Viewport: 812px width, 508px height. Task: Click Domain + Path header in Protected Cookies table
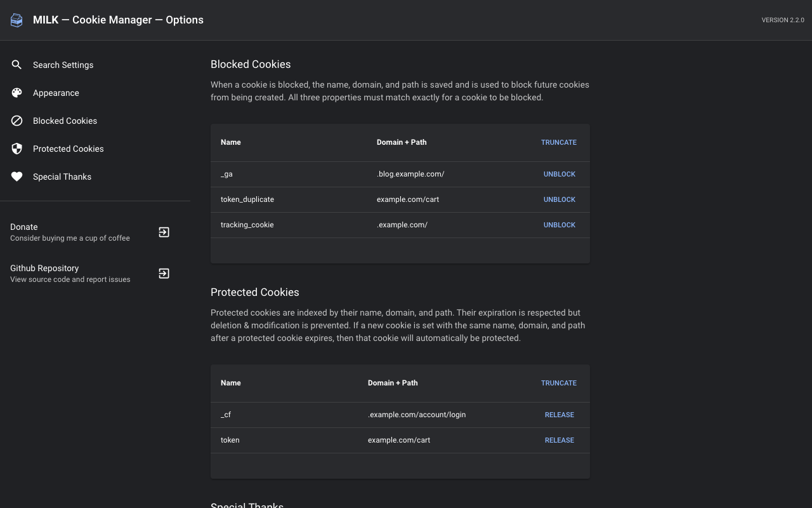coord(393,383)
